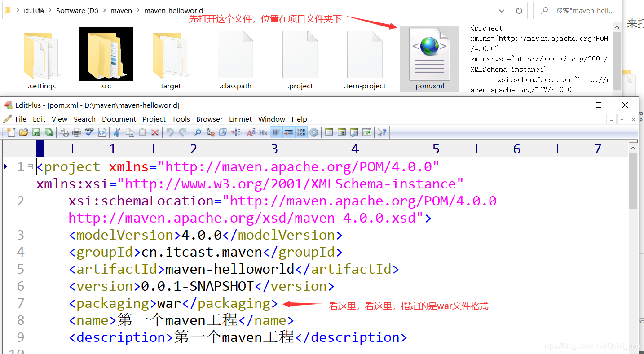
Task: Open the Window menu
Action: point(272,119)
